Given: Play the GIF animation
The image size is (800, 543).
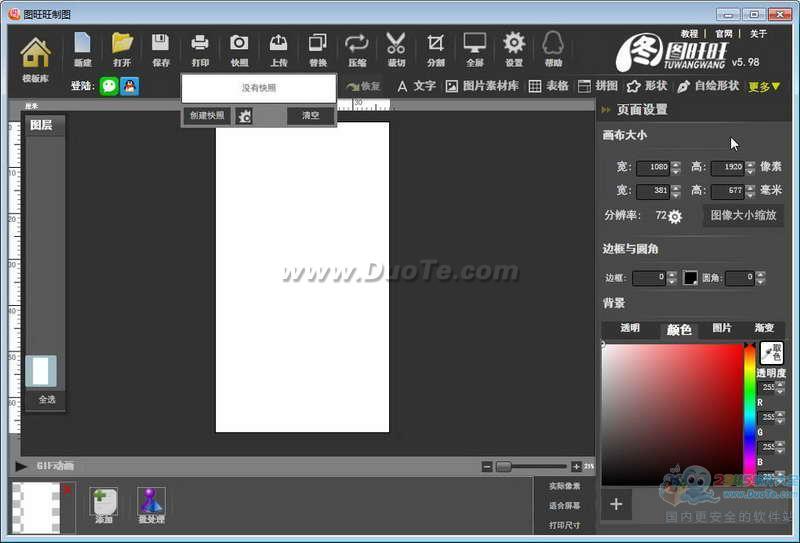Looking at the screenshot, I should coord(21,466).
